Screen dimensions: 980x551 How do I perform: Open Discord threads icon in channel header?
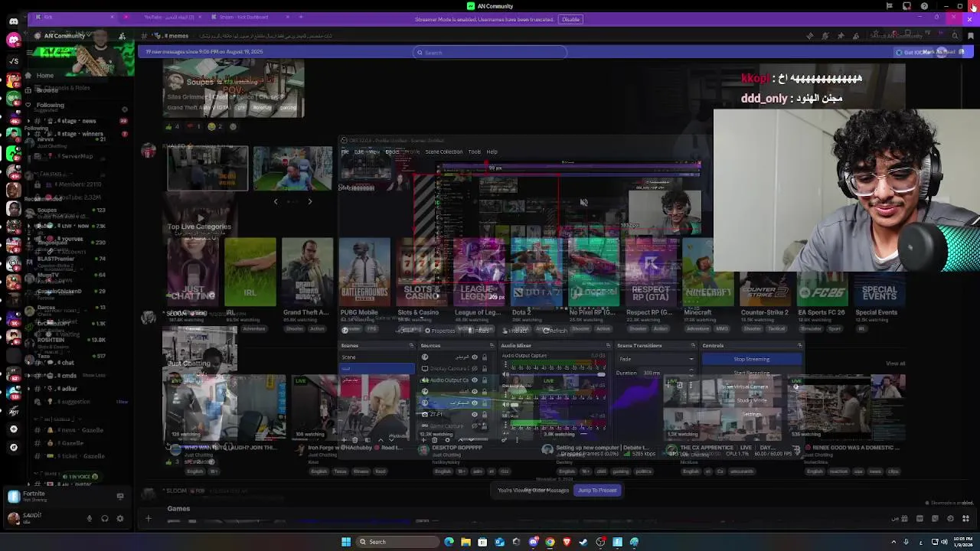[810, 36]
